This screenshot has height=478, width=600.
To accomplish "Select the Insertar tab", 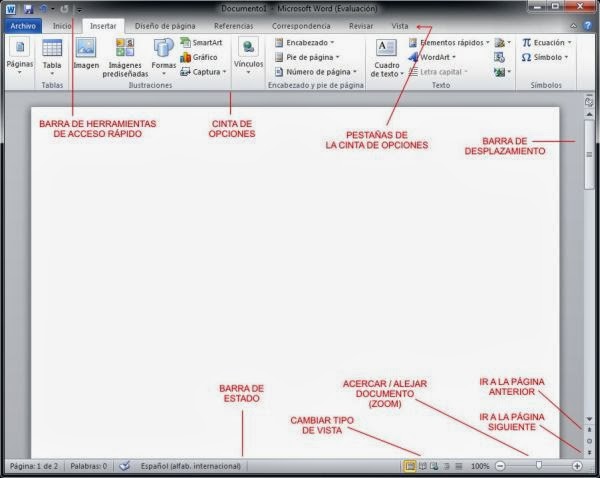I will (x=103, y=26).
